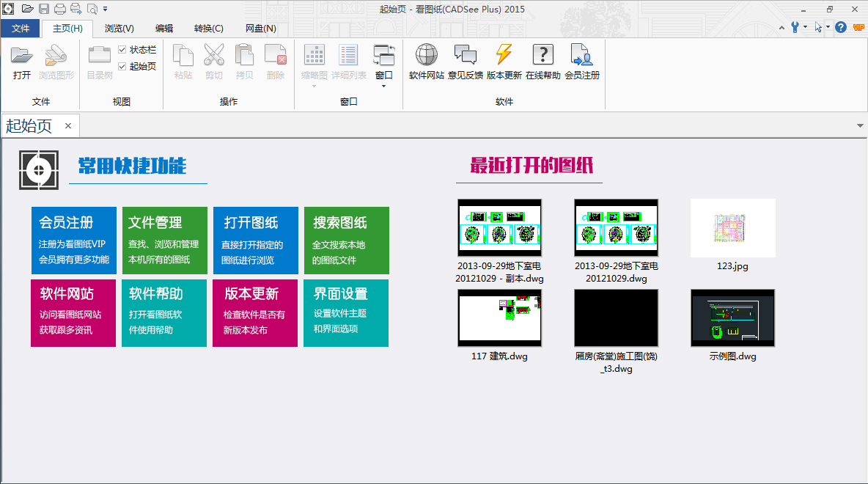The height and width of the screenshot is (484, 868).
Task: Click the 意见反馈 feedback speech bubbles icon
Action: point(465,56)
